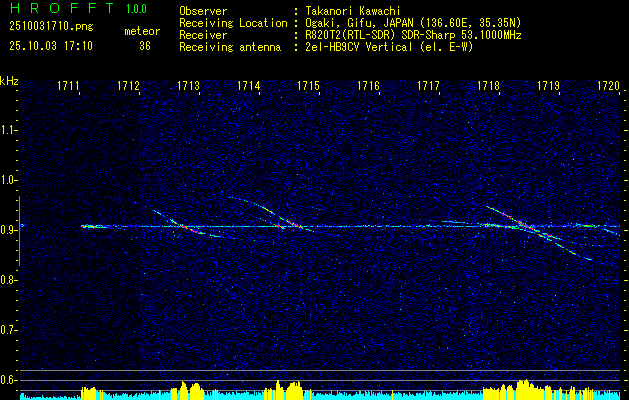Select the 1718 time axis marker
Image resolution: width=629 pixels, height=400 pixels.
click(488, 87)
